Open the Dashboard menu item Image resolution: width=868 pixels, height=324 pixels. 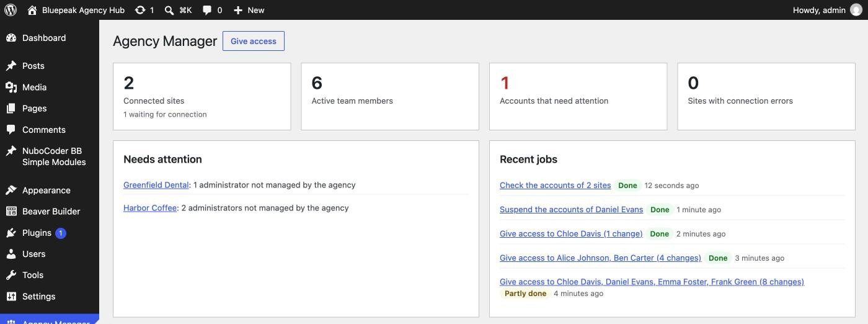tap(50, 38)
